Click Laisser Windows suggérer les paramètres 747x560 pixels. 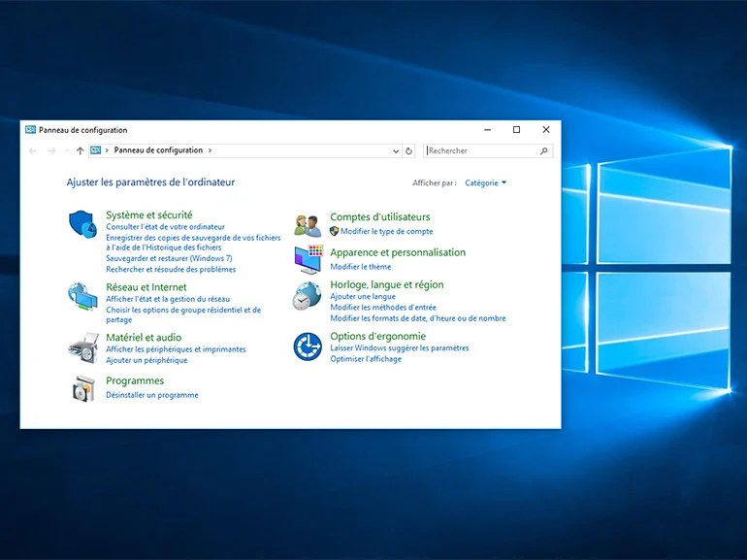[400, 347]
